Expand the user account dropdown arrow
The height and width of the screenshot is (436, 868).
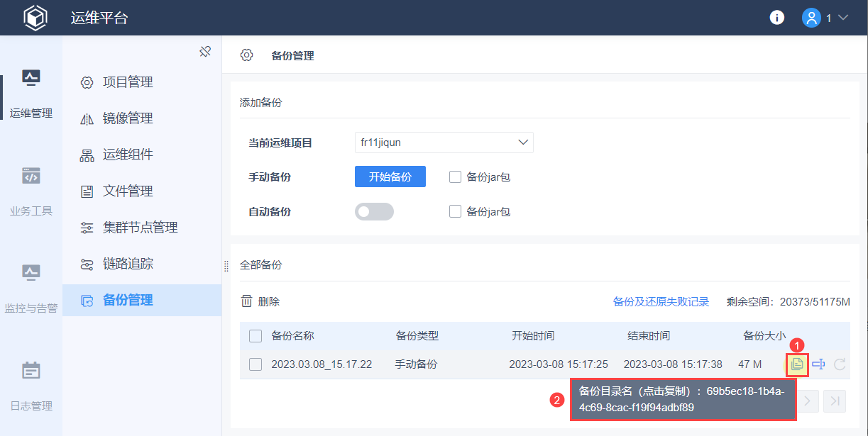click(x=843, y=18)
